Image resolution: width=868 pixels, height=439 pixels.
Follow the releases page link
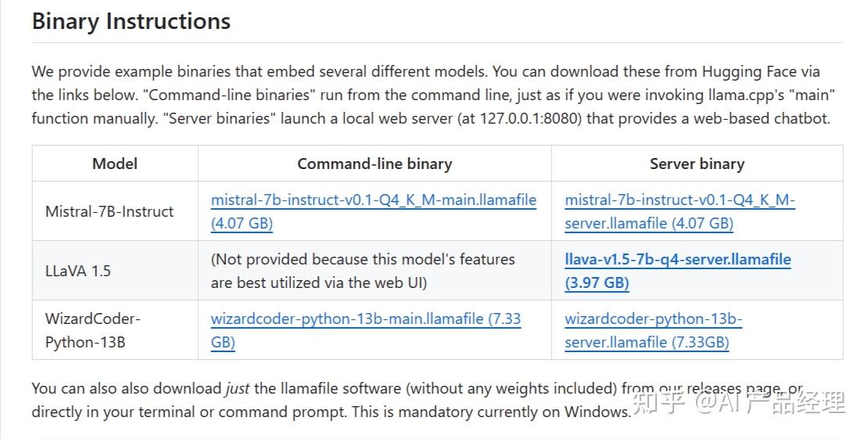tap(733, 388)
